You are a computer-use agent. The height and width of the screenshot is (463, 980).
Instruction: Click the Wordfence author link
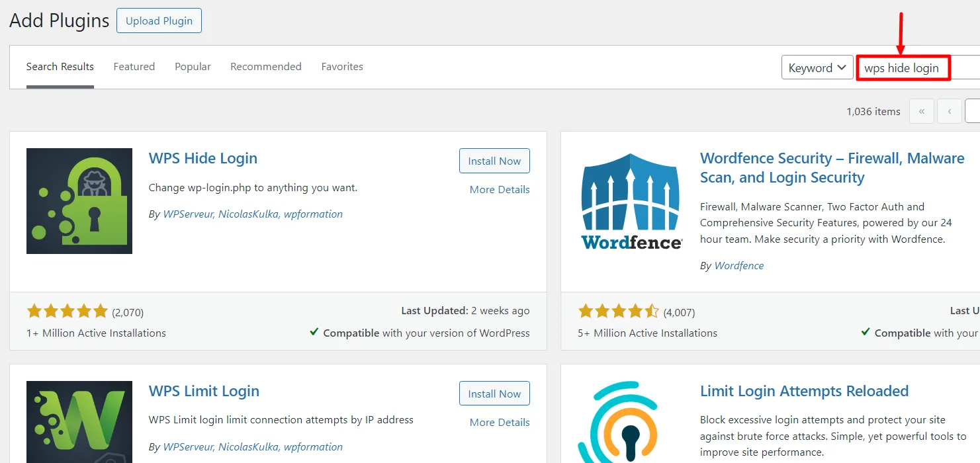click(738, 265)
